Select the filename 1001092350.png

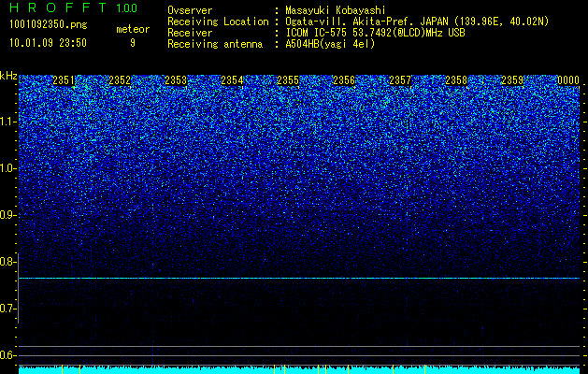pyautogui.click(x=49, y=24)
